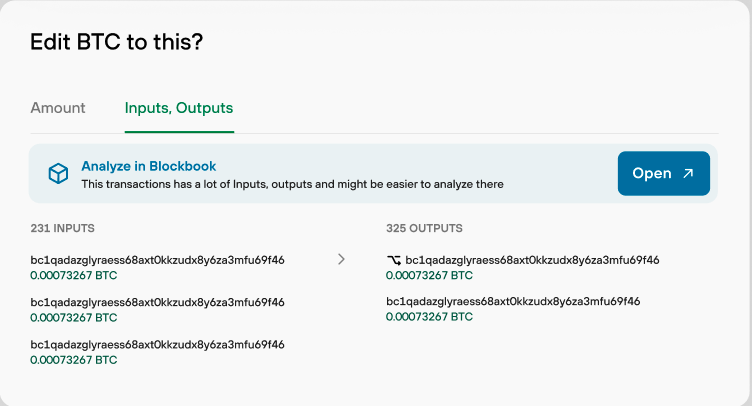
Task: Open transaction in Blockbook via Open button
Action: coord(664,174)
